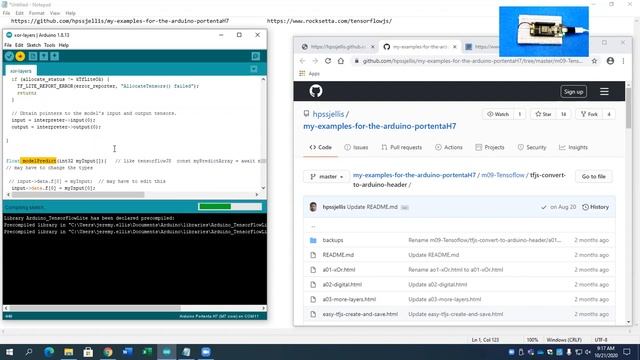
Task: Open Notepad View menu
Action: [55, 13]
